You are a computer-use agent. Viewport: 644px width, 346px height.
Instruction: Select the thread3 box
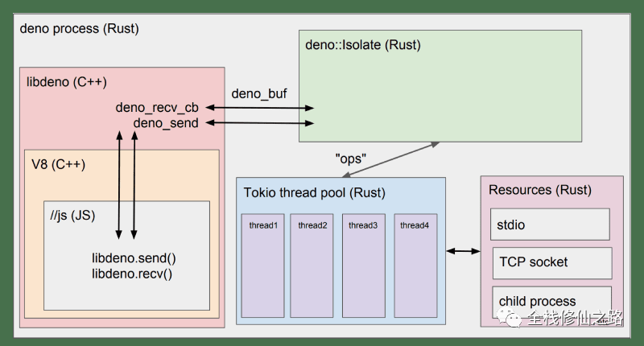coord(364,266)
